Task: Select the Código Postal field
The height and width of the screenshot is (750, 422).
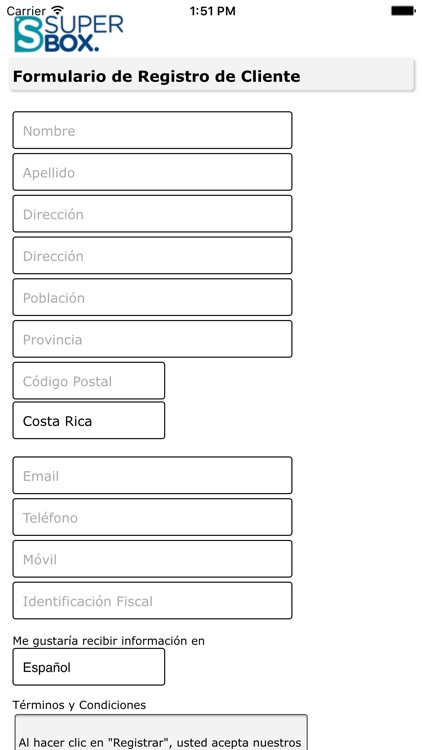Action: 89,381
